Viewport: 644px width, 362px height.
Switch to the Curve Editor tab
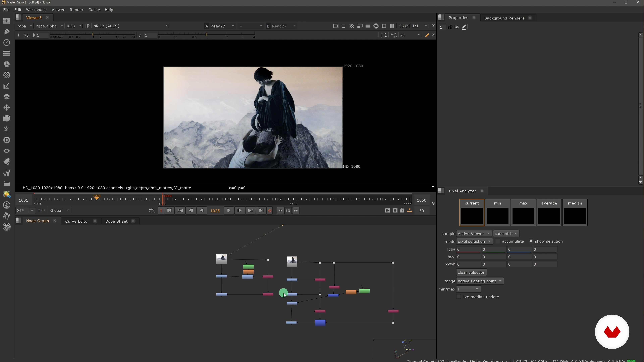click(x=77, y=221)
